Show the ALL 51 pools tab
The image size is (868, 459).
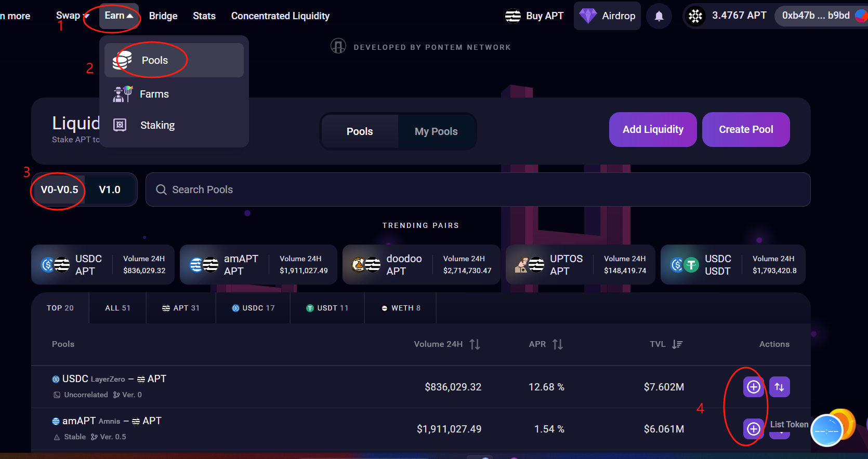[x=118, y=308]
